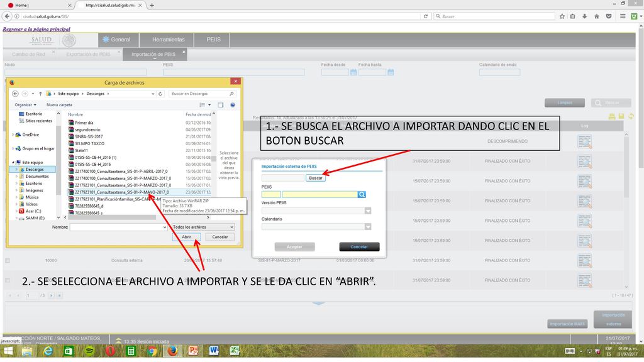The height and width of the screenshot is (362, 644).
Task: Go to Firefox home page icon
Action: (x=596, y=16)
